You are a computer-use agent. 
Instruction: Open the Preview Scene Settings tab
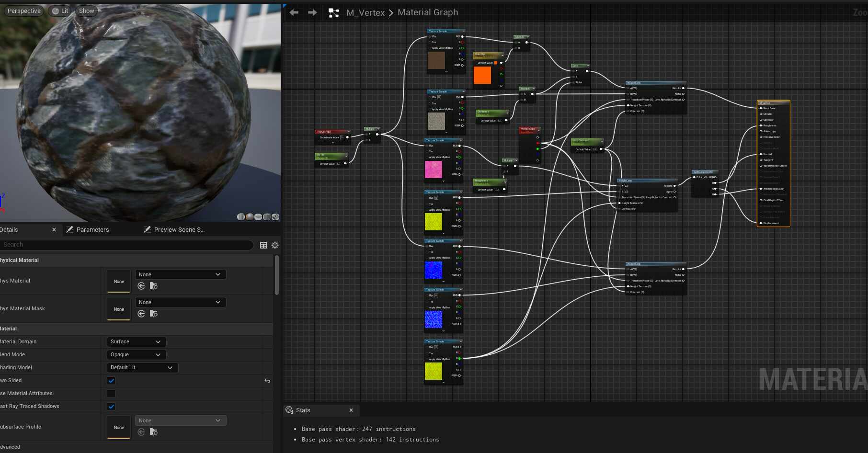[x=179, y=229]
